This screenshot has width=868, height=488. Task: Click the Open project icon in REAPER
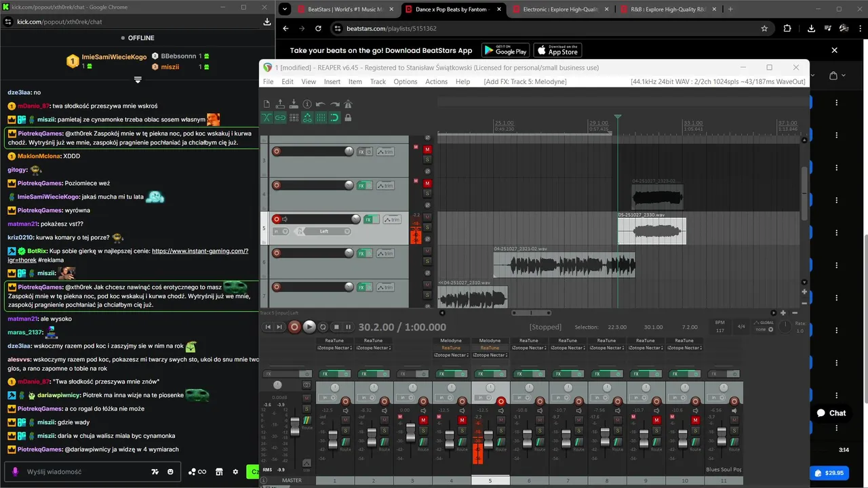click(280, 104)
